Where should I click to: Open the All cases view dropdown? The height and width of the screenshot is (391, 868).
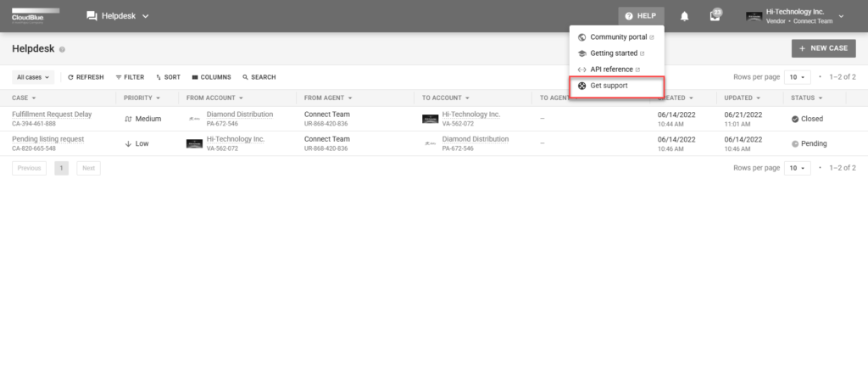[x=34, y=77]
